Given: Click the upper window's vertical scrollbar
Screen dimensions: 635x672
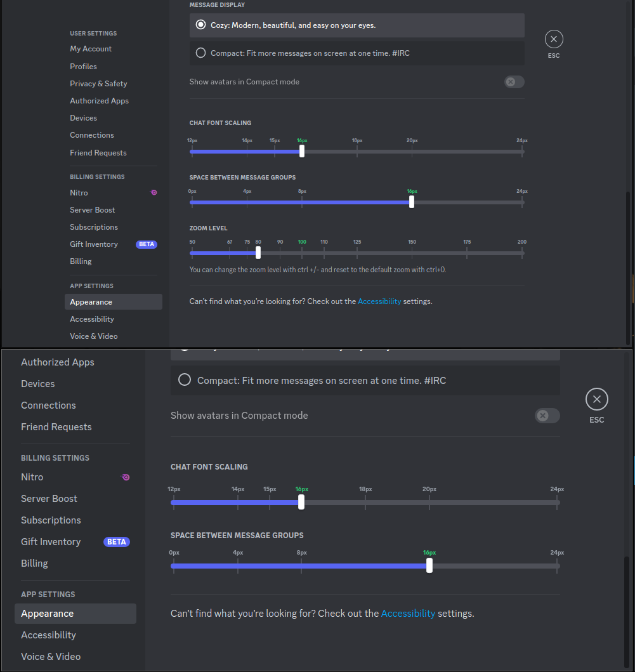Looking at the screenshot, I should coord(628,268).
